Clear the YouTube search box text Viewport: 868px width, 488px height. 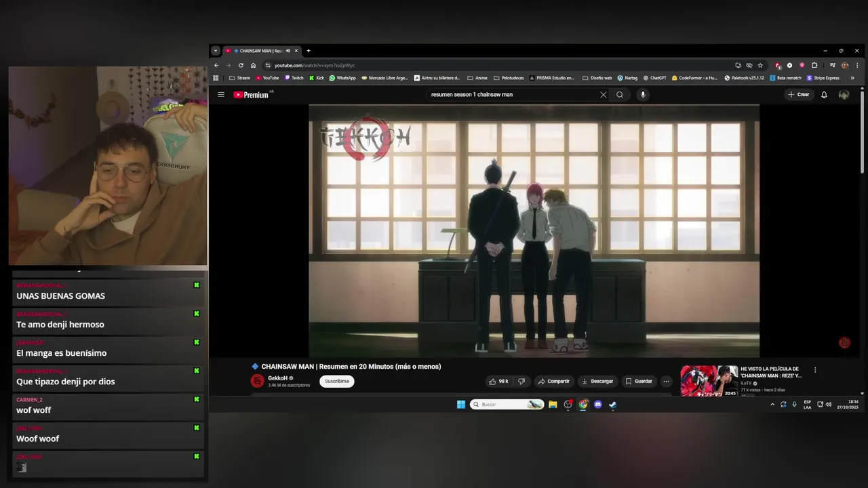pyautogui.click(x=603, y=95)
